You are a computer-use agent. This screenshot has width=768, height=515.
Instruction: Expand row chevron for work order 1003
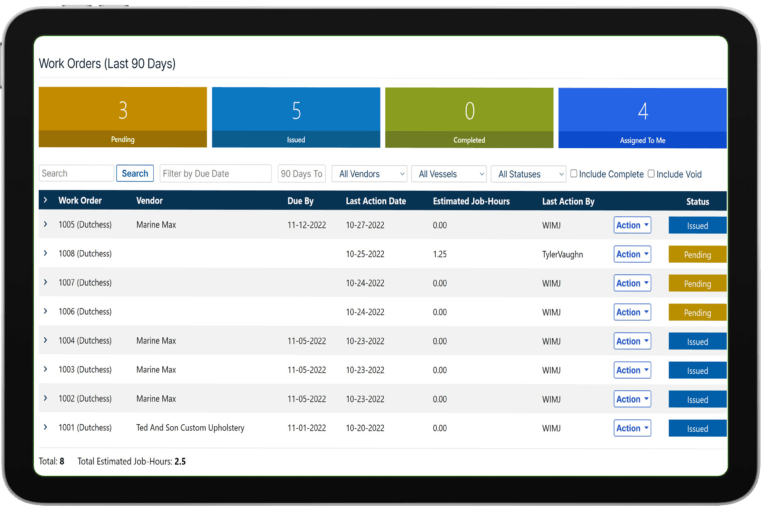click(46, 369)
